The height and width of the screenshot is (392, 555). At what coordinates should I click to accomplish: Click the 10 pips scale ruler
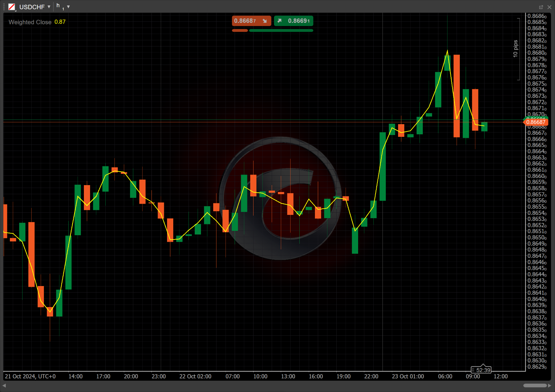(x=515, y=49)
